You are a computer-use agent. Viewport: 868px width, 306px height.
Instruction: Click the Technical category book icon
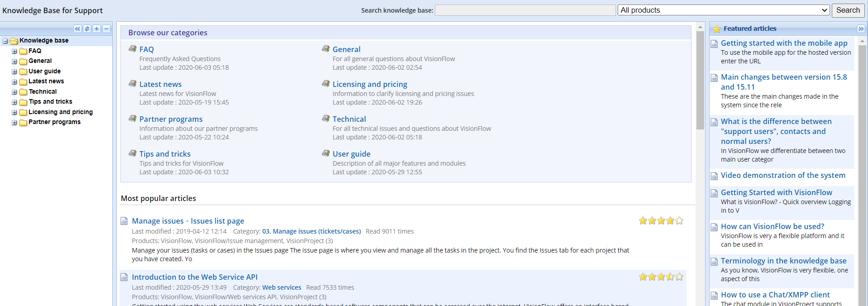click(326, 118)
